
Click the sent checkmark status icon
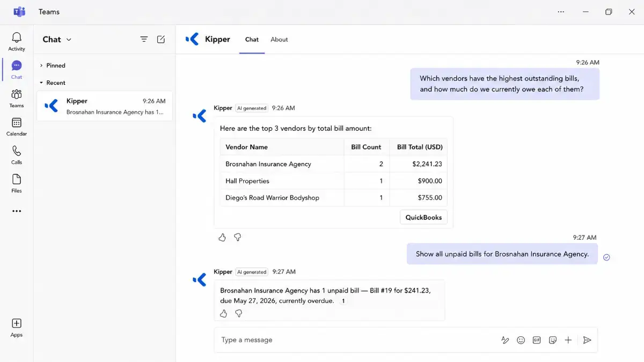coord(606,257)
